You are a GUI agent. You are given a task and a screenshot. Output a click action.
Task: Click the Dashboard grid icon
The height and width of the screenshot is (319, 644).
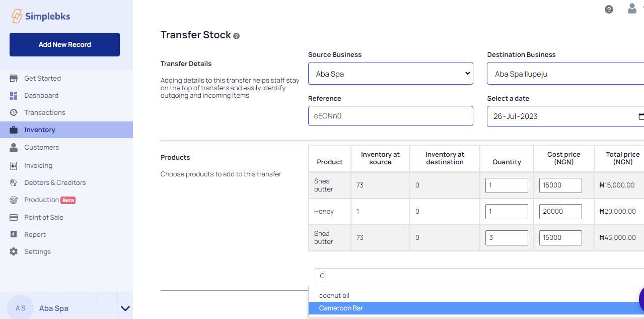(14, 96)
